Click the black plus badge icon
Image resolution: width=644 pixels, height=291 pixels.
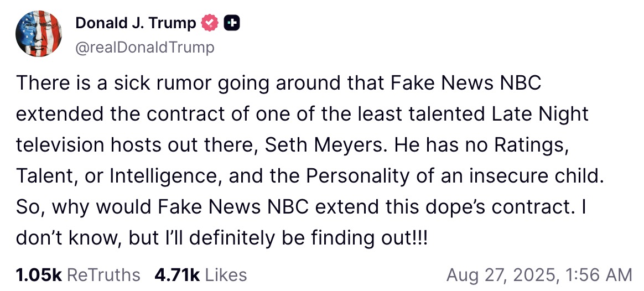(232, 24)
